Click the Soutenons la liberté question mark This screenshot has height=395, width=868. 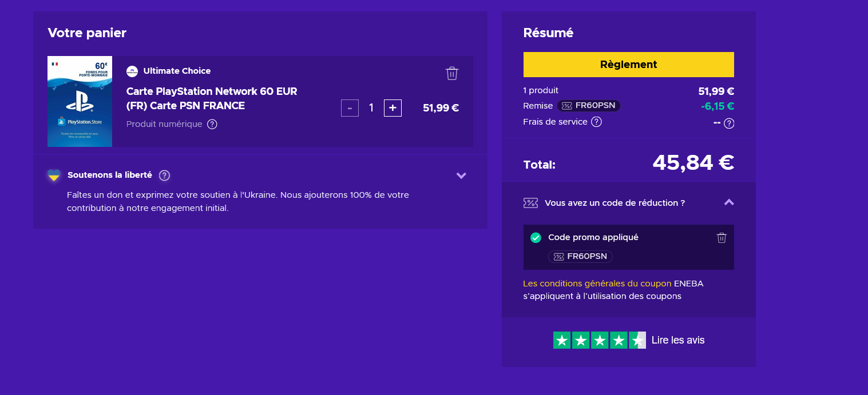click(164, 175)
